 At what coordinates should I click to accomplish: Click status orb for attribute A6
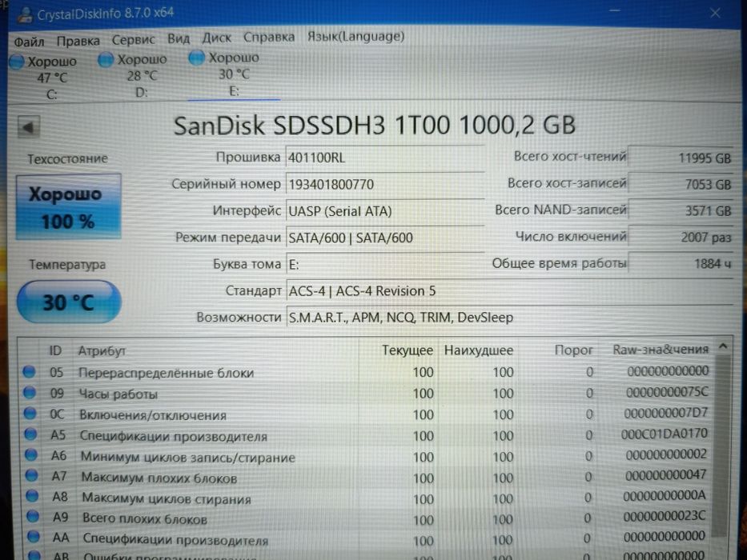click(x=31, y=455)
